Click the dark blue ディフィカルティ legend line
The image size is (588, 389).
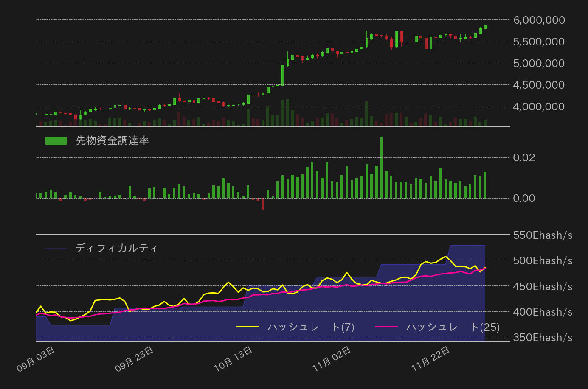pos(56,248)
